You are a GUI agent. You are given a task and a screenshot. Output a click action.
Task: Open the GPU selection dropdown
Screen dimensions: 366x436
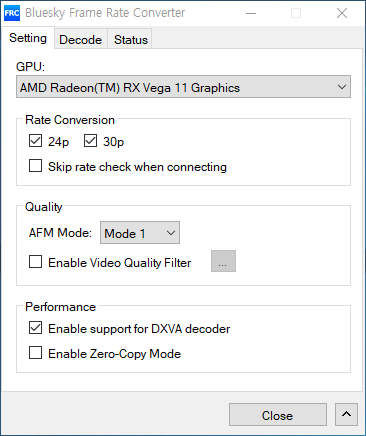coord(183,87)
